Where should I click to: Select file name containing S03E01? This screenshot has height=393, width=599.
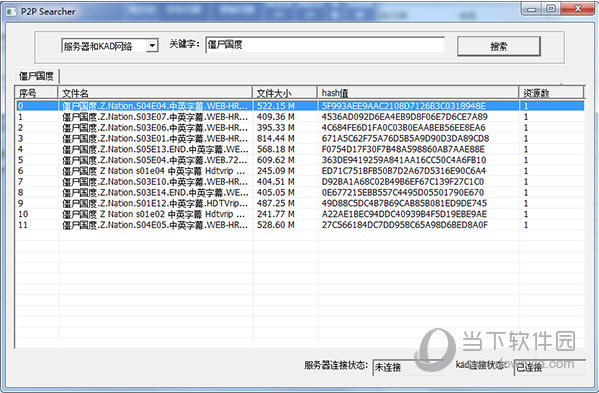tap(155, 138)
